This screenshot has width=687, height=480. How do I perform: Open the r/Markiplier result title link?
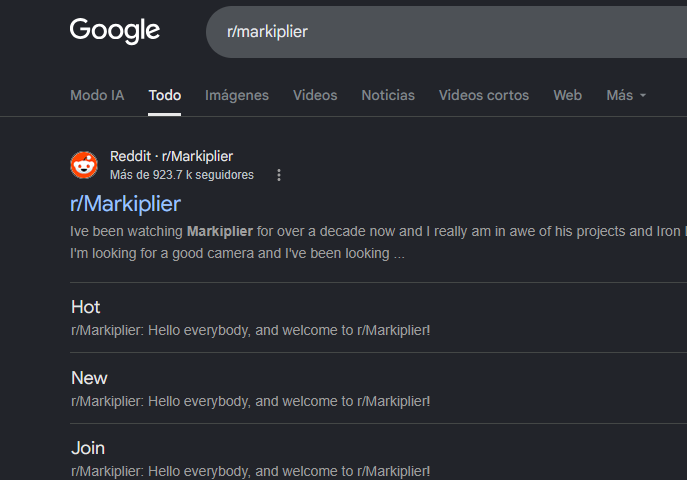coord(125,204)
